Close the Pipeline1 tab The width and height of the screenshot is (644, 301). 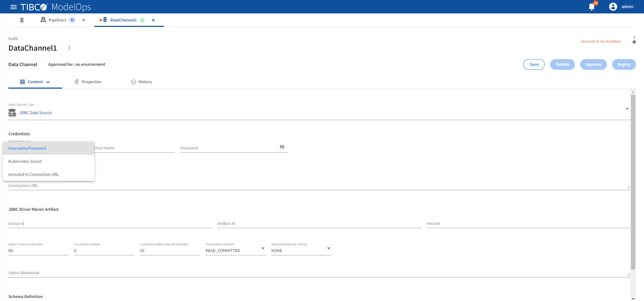(x=84, y=20)
